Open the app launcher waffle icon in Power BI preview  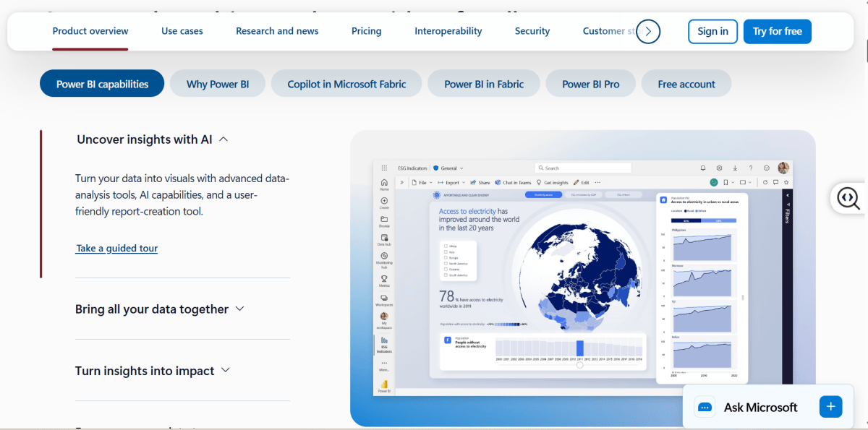pos(384,168)
